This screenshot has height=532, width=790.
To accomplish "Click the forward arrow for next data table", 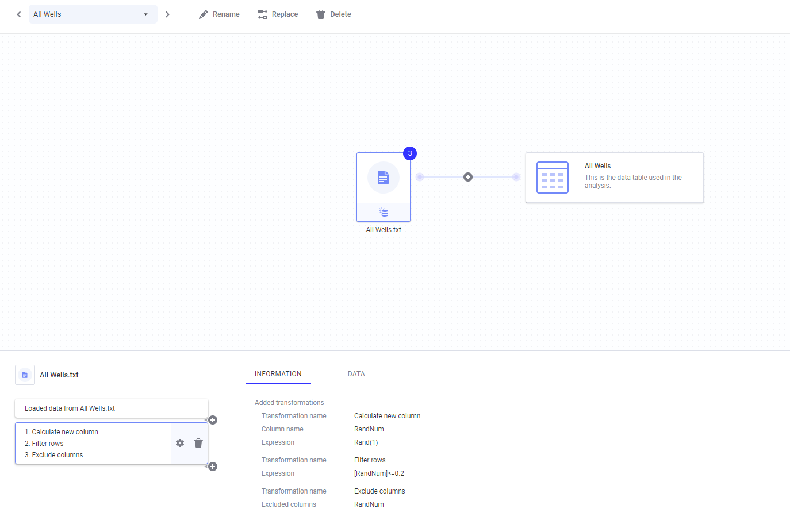I will 167,14.
